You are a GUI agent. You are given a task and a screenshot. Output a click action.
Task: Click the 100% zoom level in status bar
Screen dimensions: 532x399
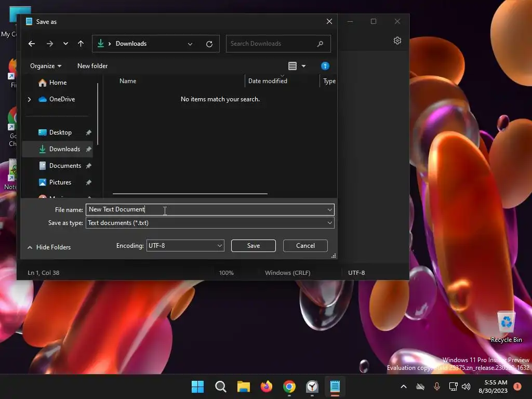point(227,272)
